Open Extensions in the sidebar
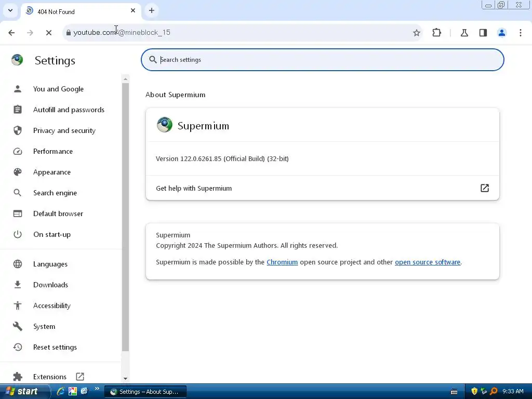Image resolution: width=532 pixels, height=399 pixels. click(x=49, y=377)
